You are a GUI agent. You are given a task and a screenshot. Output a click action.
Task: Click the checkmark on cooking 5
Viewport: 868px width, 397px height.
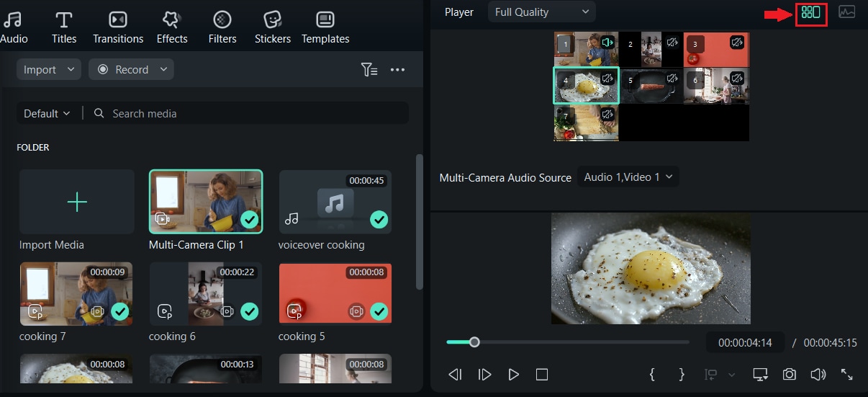coord(379,311)
